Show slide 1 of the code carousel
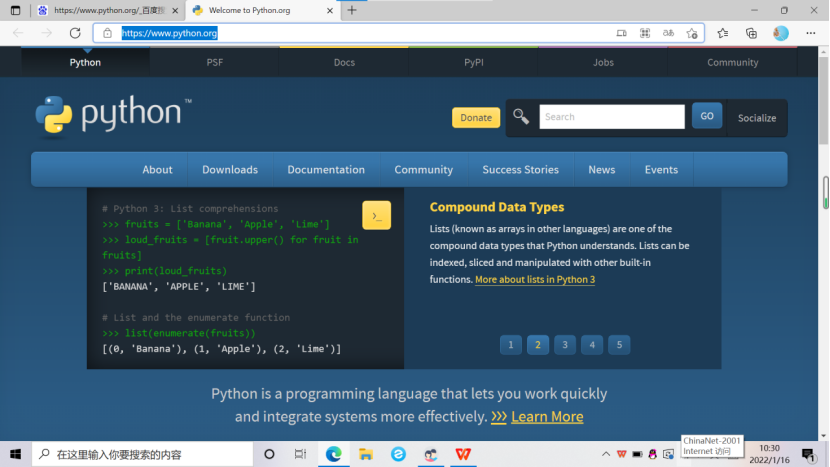The width and height of the screenshot is (830, 467). tap(511, 345)
